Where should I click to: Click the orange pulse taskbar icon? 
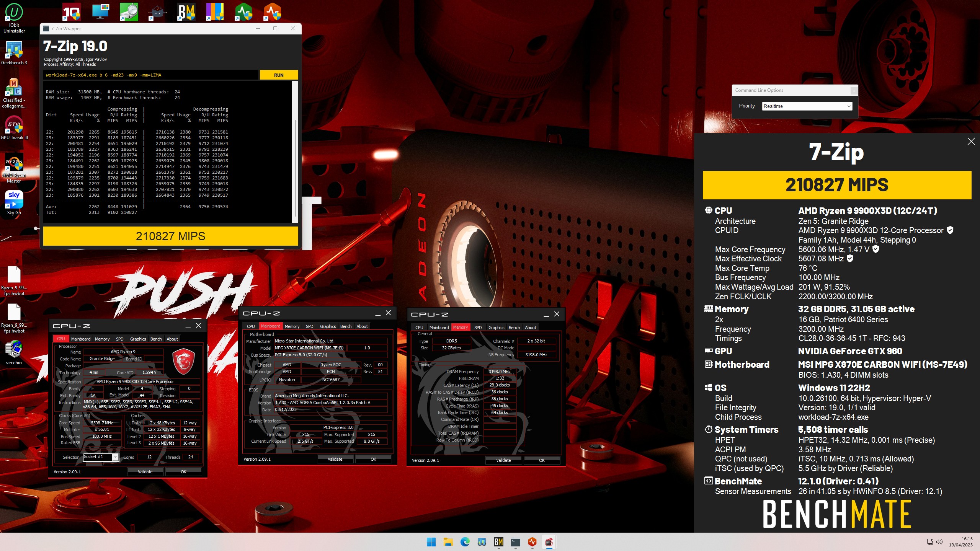(532, 542)
